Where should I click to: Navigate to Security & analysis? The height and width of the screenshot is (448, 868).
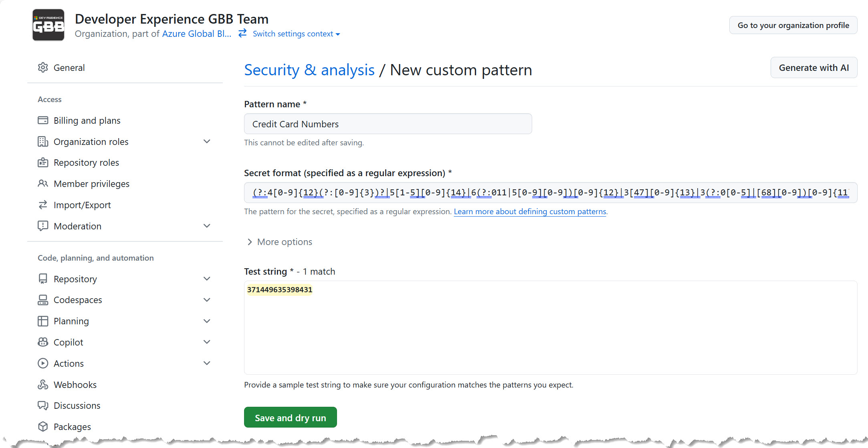(x=309, y=70)
